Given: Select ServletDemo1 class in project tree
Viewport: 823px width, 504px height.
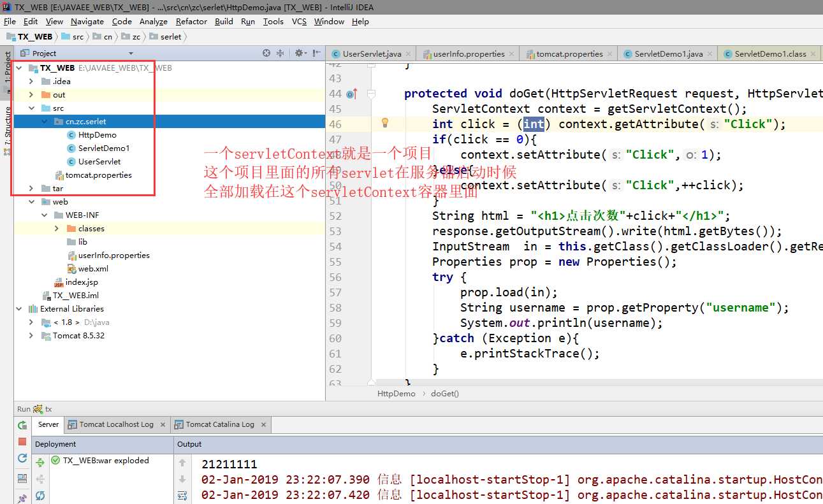Looking at the screenshot, I should pyautogui.click(x=104, y=148).
